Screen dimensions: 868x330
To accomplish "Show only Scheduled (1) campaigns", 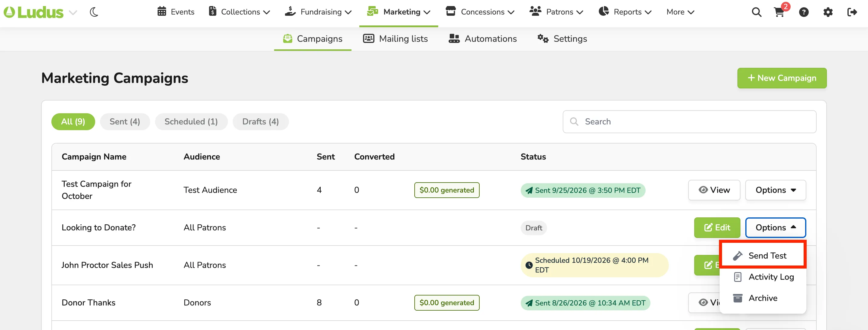I will [x=191, y=121].
